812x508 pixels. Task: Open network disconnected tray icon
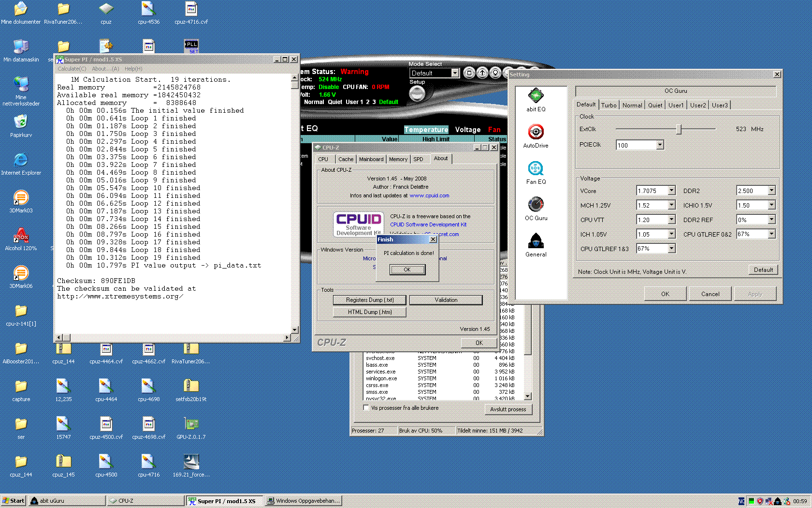tap(768, 501)
